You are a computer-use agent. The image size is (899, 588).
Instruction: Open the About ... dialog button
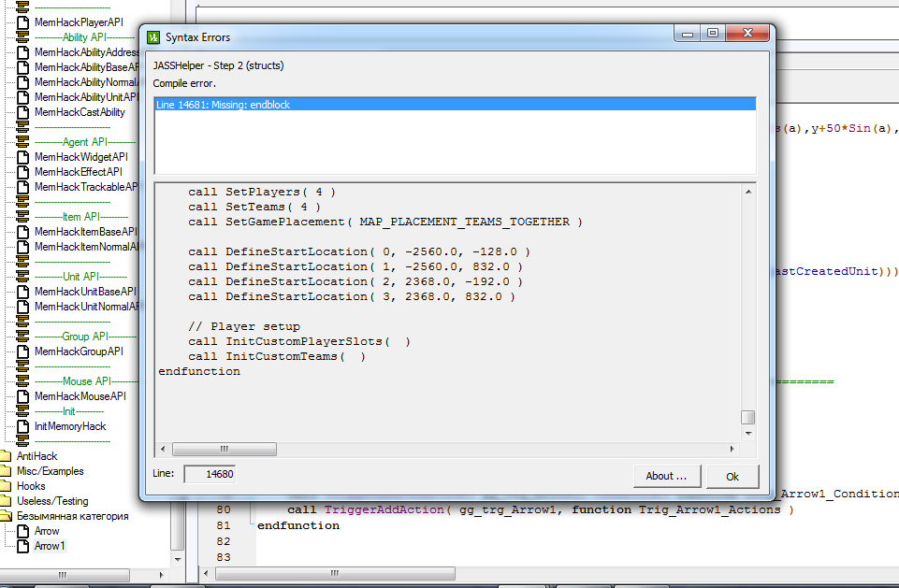667,476
